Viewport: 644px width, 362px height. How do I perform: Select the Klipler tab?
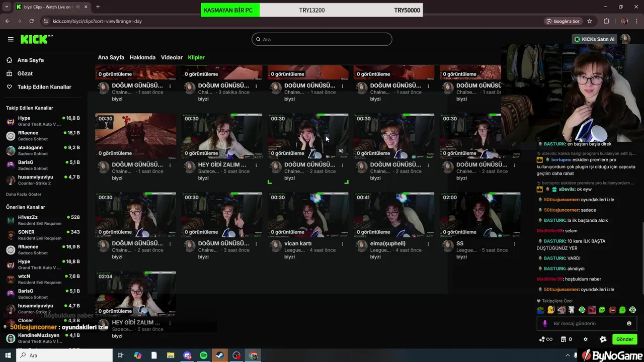[196, 57]
